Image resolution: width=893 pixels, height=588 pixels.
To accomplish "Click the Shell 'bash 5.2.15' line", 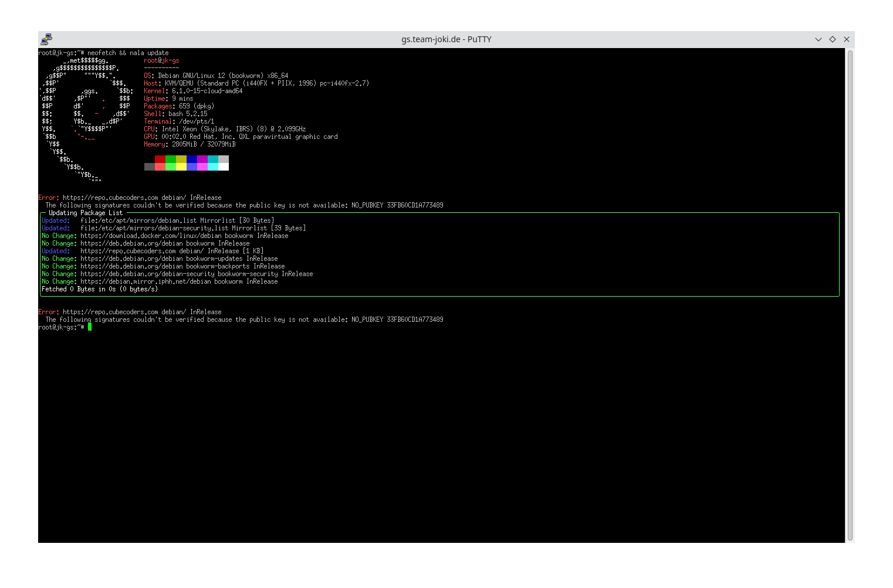I will click(175, 114).
